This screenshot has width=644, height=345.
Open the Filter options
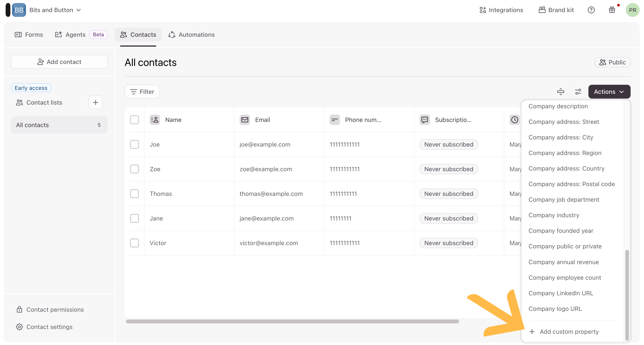[142, 92]
